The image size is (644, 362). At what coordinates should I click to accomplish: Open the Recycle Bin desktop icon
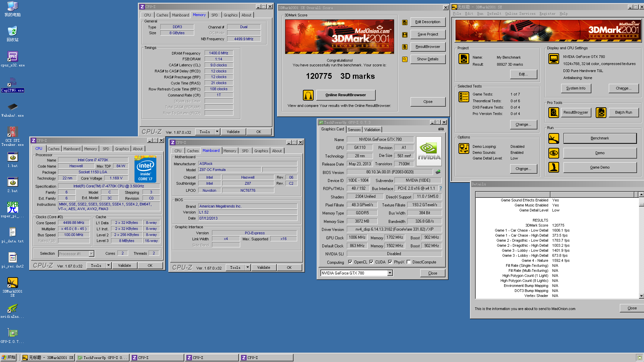(12, 34)
